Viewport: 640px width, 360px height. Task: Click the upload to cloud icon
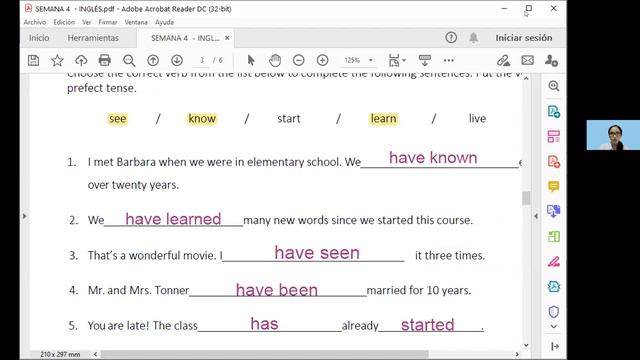(x=81, y=60)
